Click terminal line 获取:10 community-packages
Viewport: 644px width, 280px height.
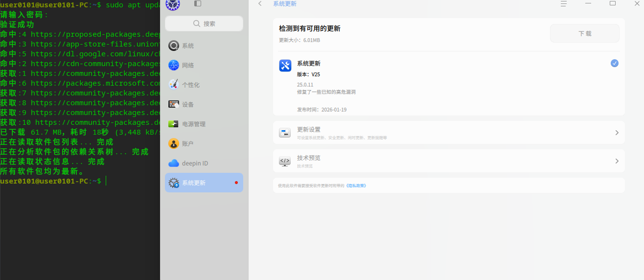coord(80,122)
